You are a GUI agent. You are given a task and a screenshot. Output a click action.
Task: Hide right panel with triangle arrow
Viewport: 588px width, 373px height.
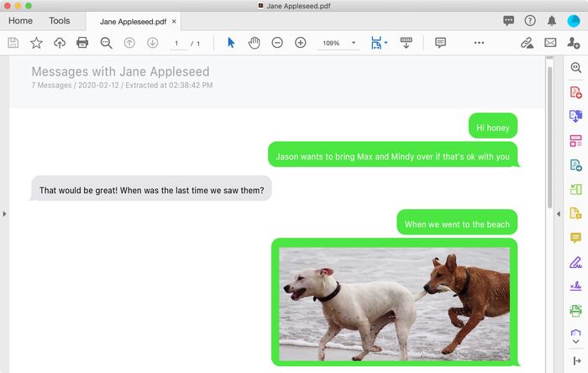pos(559,214)
